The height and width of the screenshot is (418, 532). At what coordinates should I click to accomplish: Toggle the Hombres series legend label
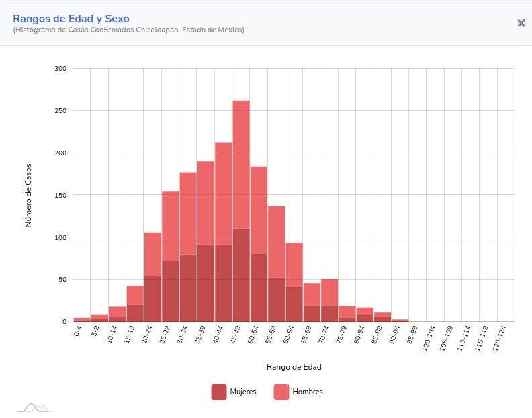click(x=307, y=392)
